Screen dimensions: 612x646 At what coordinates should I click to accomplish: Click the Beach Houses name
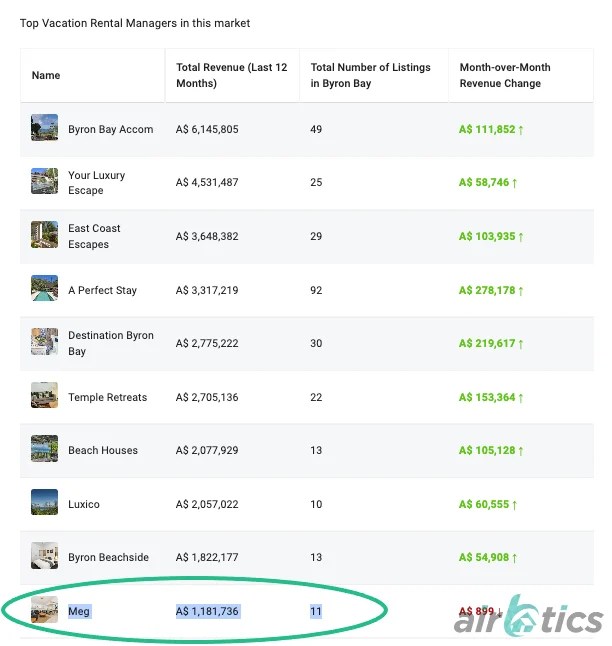point(103,450)
